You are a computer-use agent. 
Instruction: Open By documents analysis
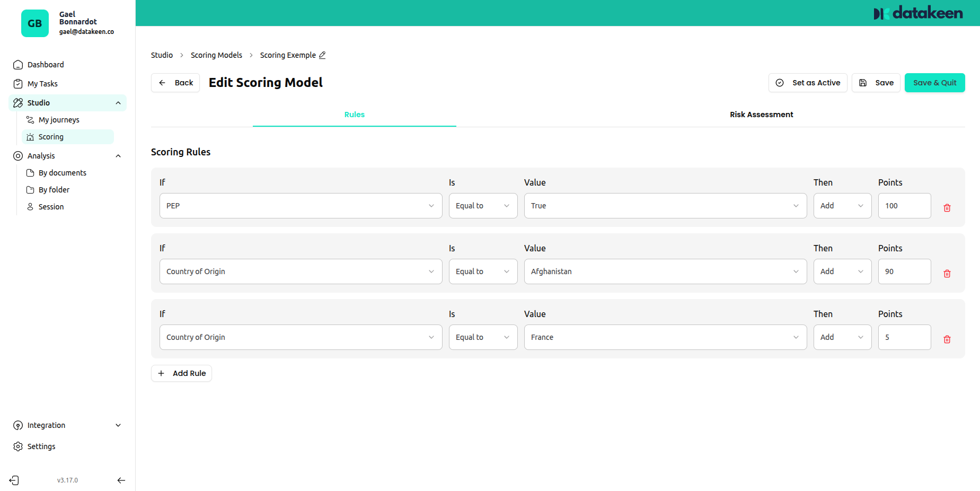(62, 172)
